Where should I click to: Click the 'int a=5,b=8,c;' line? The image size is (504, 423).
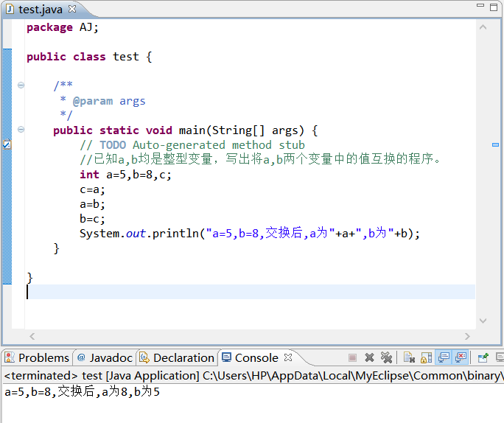click(125, 175)
